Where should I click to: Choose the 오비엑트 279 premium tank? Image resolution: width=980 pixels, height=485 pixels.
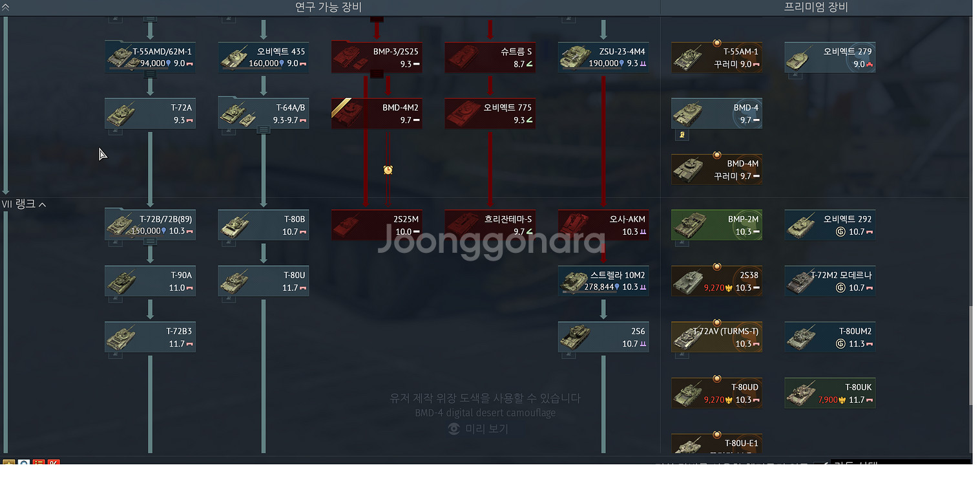(x=829, y=58)
